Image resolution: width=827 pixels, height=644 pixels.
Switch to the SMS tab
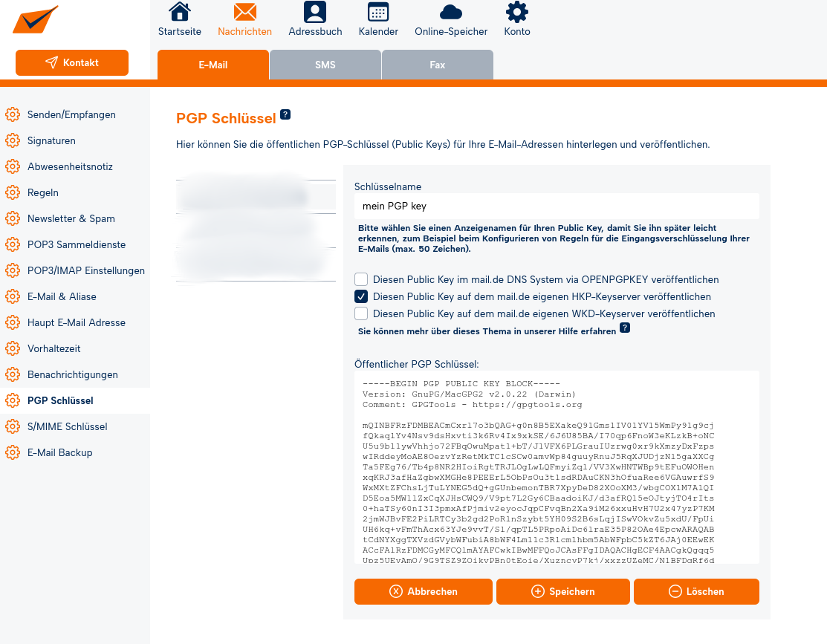point(325,65)
